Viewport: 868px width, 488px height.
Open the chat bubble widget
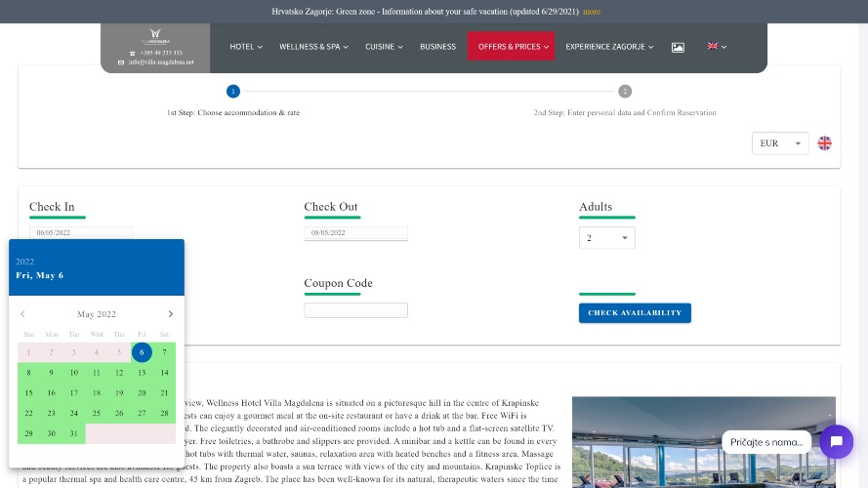pyautogui.click(x=837, y=441)
